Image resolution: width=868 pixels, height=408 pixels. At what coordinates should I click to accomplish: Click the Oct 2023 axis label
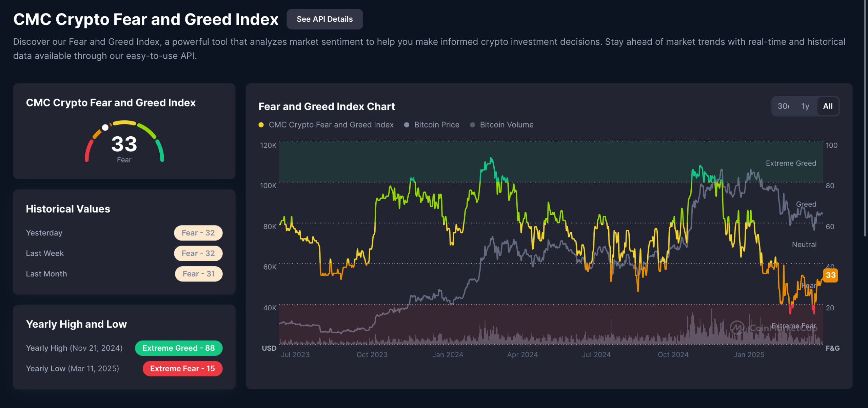pos(372,355)
